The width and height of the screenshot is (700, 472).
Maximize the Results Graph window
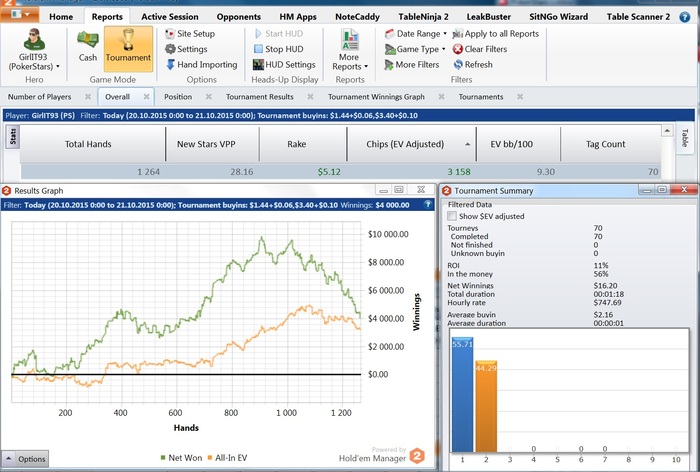(x=399, y=190)
